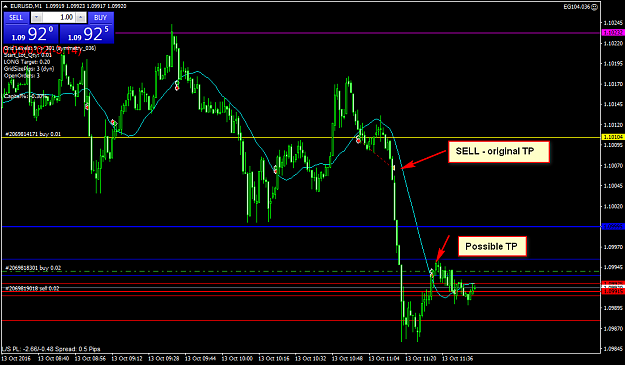This screenshot has height=365, width=625.
Task: Select order label #2069819018 sell 0.02
Action: (32, 288)
